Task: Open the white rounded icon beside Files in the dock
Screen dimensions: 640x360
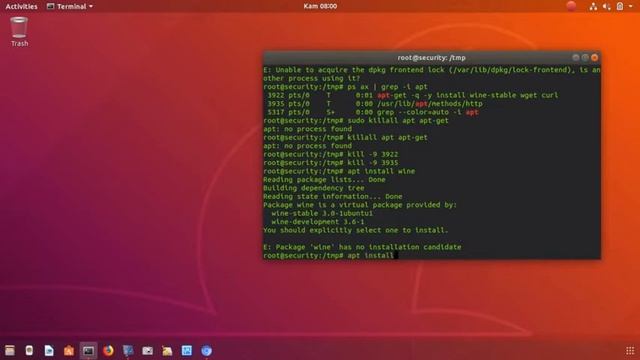Action: pyautogui.click(x=29, y=350)
